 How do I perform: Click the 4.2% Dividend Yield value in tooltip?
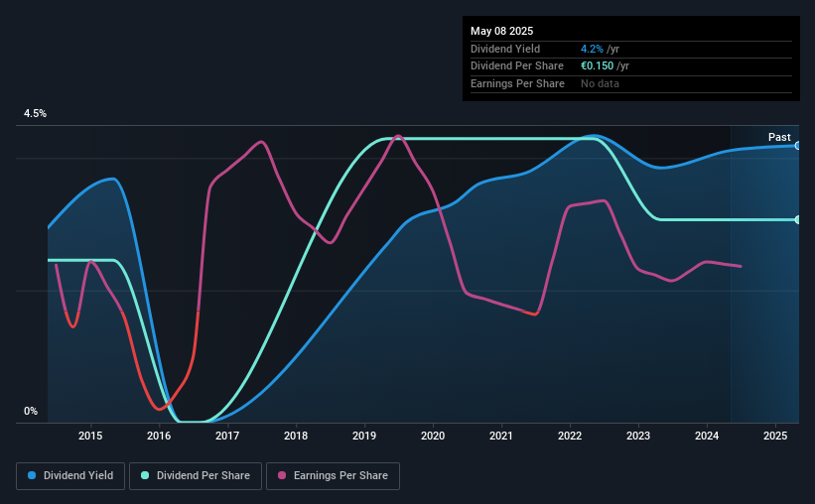point(592,49)
